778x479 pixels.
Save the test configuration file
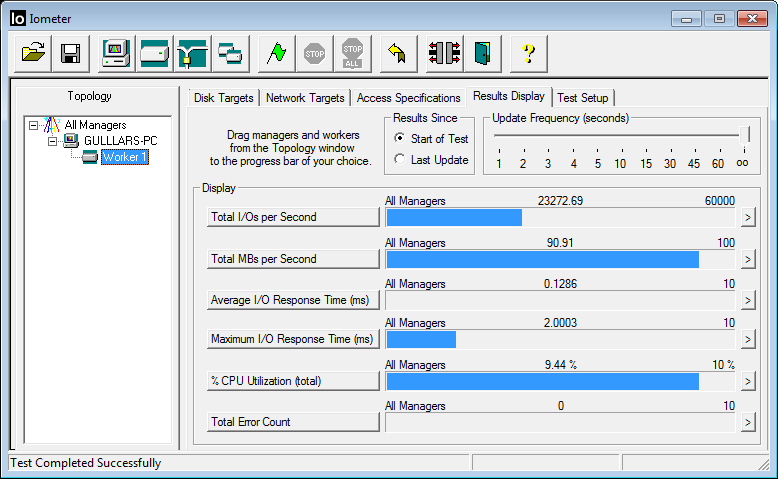click(70, 53)
